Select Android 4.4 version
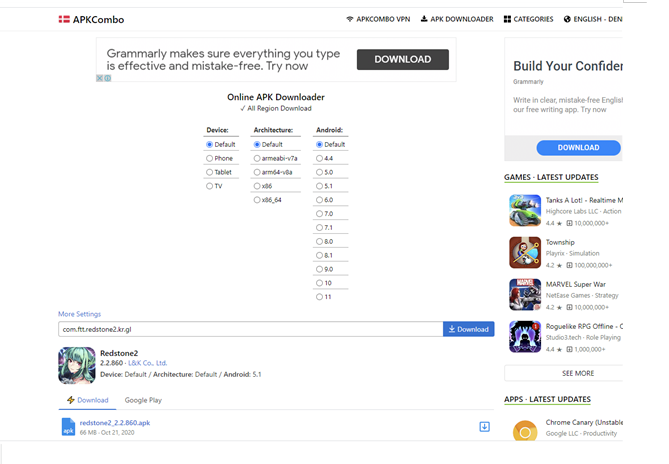The height and width of the screenshot is (464, 669). pos(319,158)
